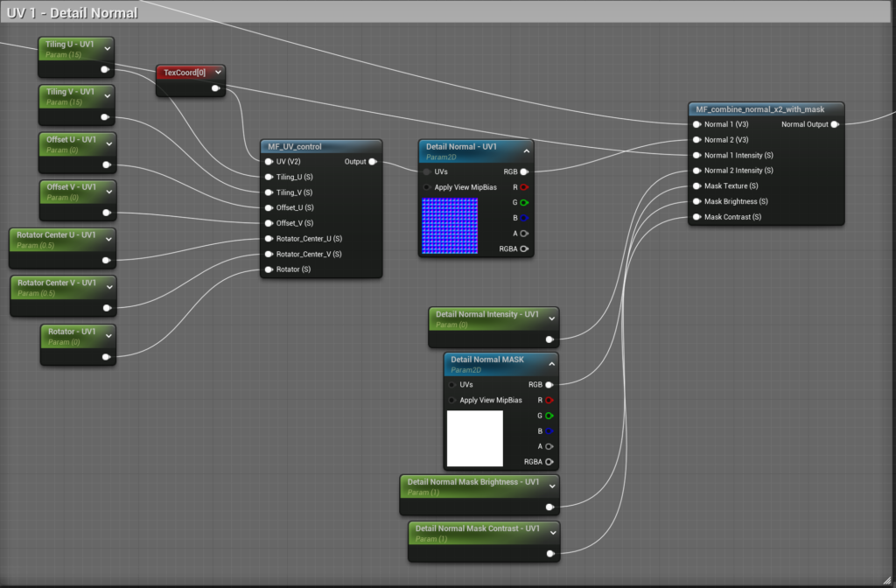This screenshot has height=588, width=896.
Task: Click Detail Normal - UV1 red R pin
Action: pyautogui.click(x=524, y=187)
